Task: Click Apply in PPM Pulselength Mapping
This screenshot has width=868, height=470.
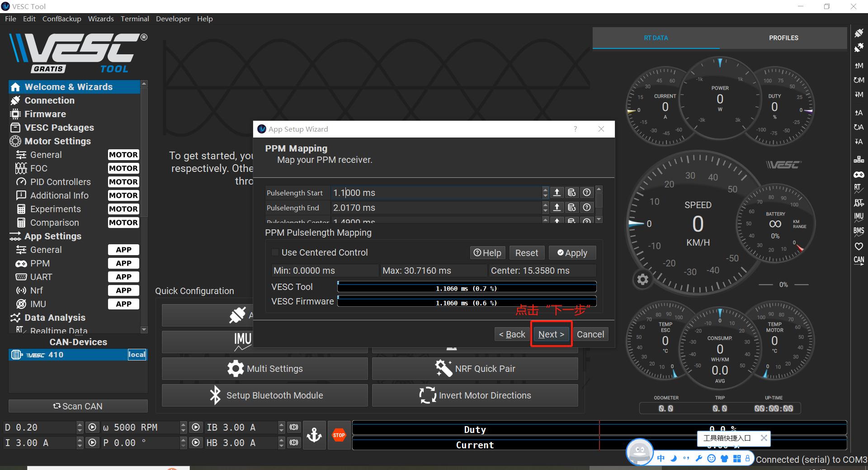Action: pyautogui.click(x=572, y=253)
